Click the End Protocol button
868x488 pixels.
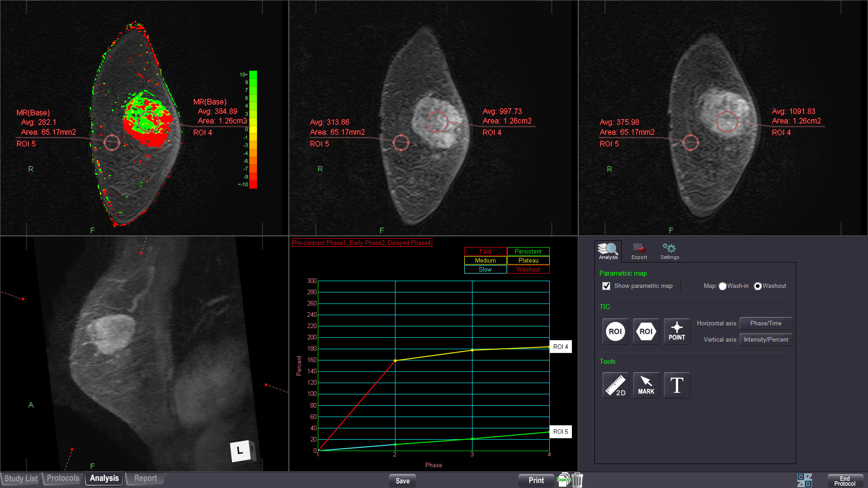click(844, 481)
